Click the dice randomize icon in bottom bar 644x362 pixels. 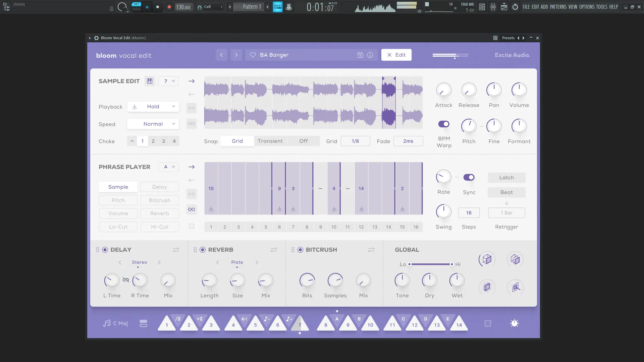(x=488, y=323)
